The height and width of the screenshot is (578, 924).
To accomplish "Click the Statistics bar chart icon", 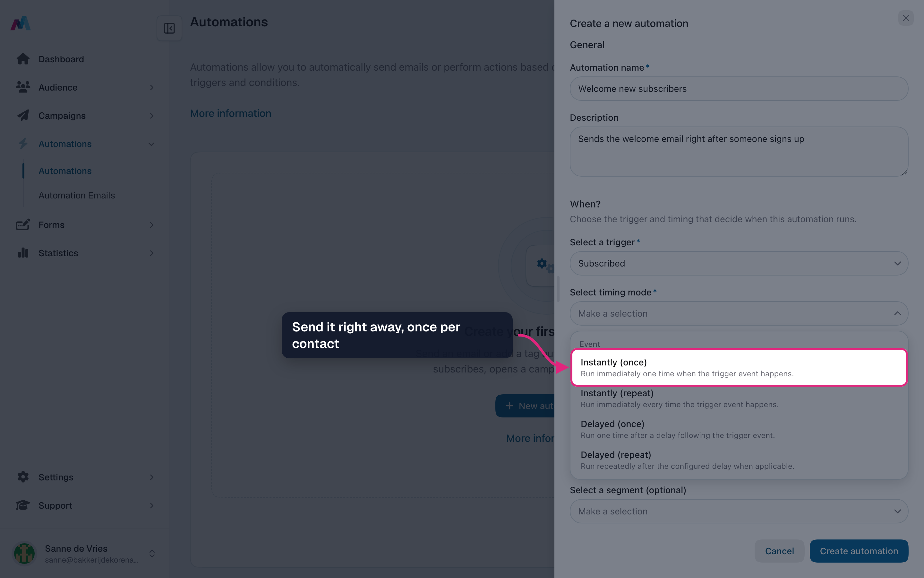I will click(23, 253).
